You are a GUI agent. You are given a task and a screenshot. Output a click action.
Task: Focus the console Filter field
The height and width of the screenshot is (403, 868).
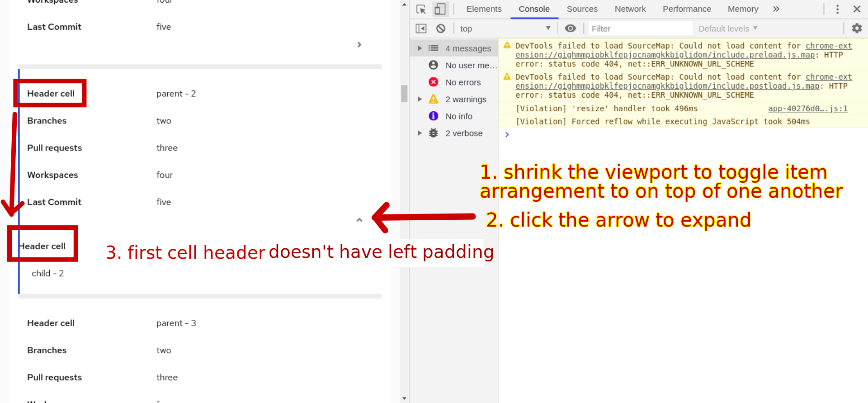640,28
